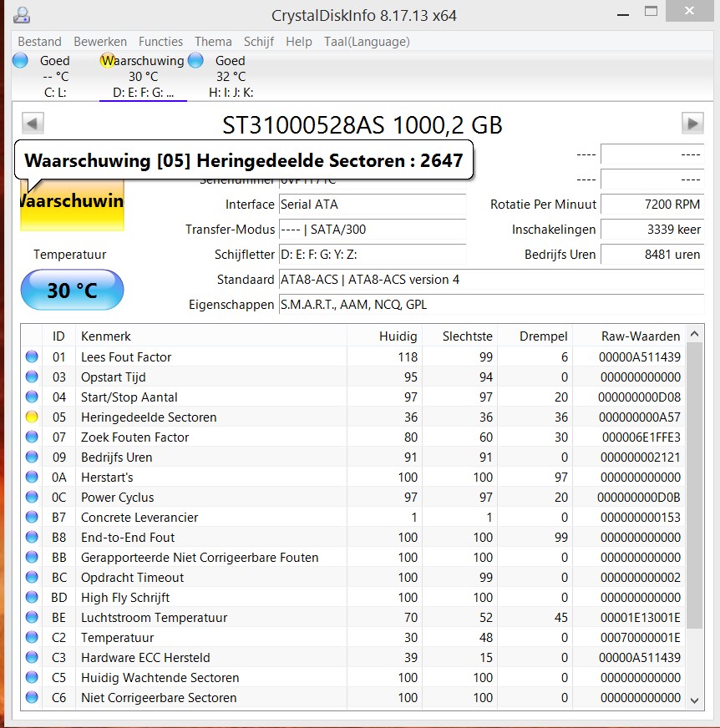720x728 pixels.
Task: Click raw value 000000000A57
Action: coord(640,417)
